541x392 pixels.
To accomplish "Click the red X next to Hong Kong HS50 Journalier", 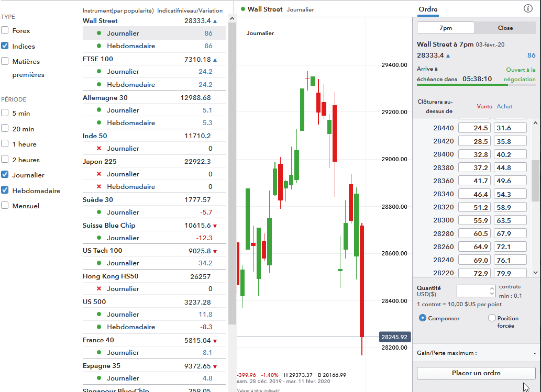I will point(99,288).
